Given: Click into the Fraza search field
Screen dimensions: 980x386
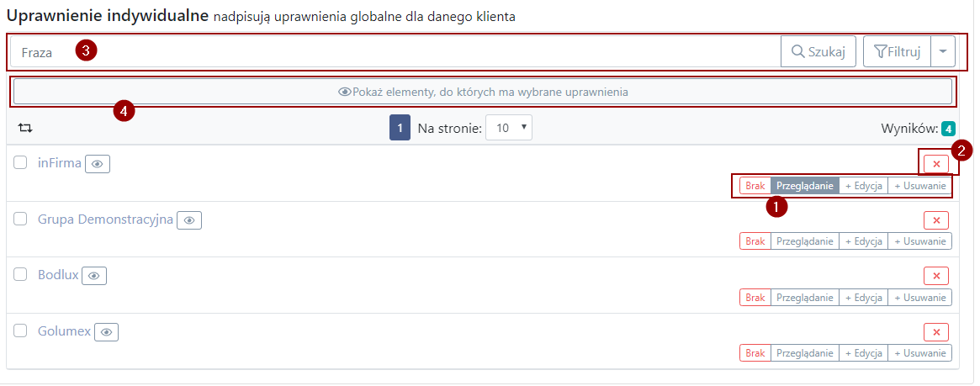Looking at the screenshot, I should point(395,51).
